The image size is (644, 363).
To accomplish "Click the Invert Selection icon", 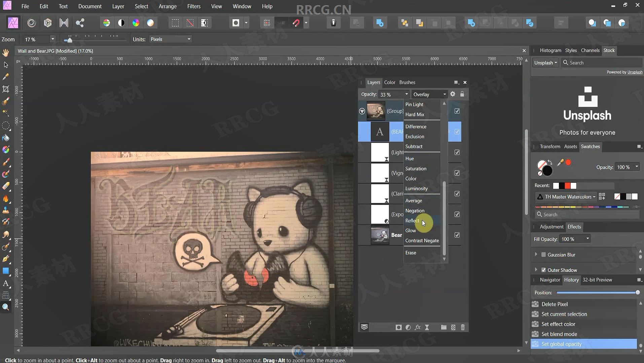I will [x=205, y=23].
